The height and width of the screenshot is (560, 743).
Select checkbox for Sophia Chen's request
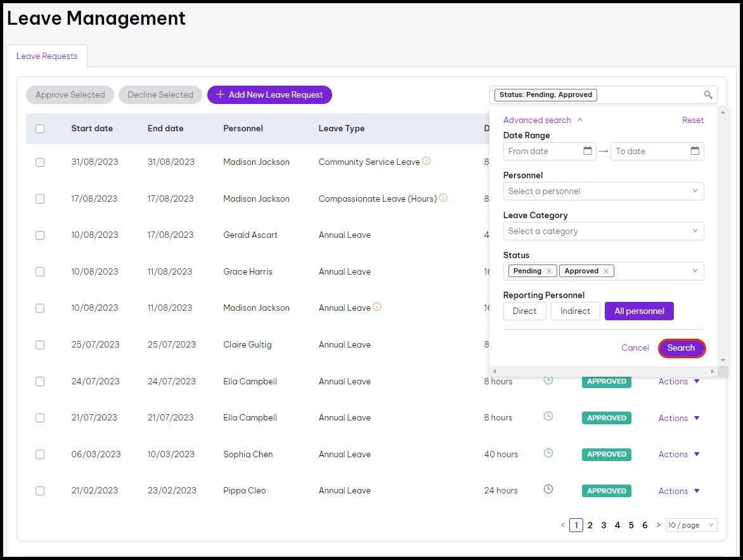[40, 455]
